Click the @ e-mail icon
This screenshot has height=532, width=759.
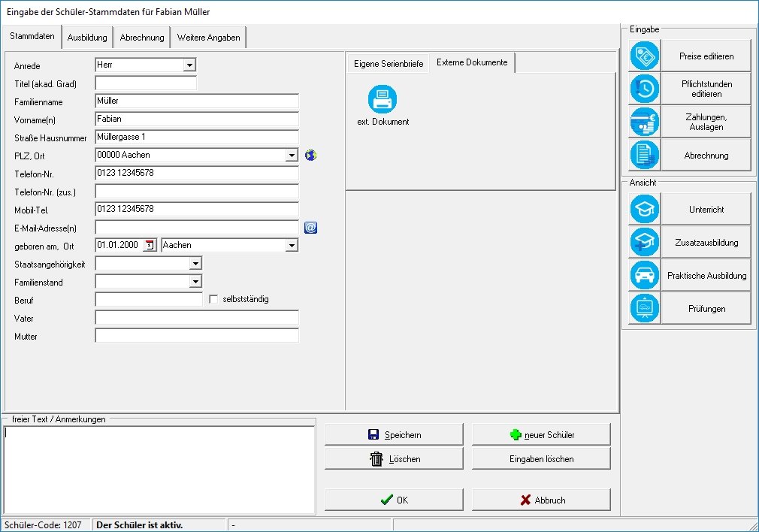click(311, 228)
